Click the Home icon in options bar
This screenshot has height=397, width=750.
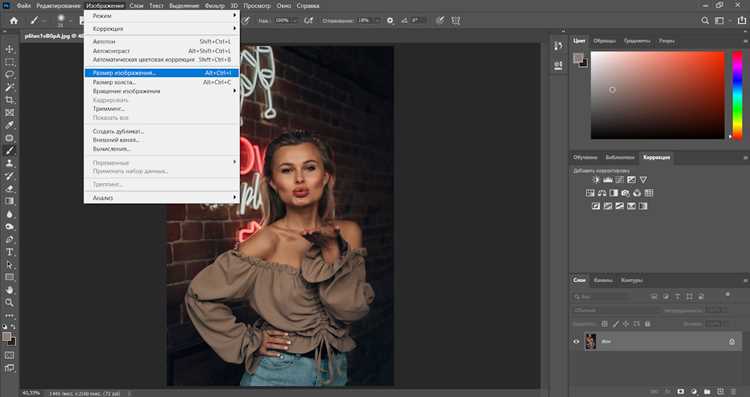tap(14, 21)
